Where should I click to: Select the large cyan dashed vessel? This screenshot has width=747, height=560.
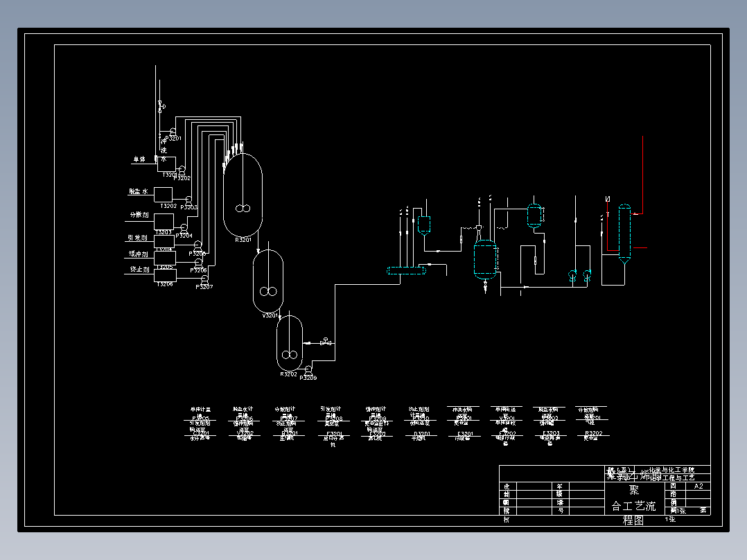point(485,259)
